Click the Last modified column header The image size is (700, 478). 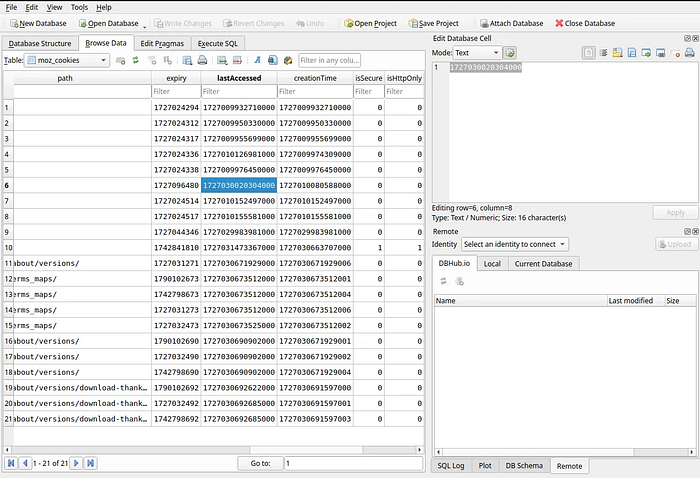(x=636, y=301)
